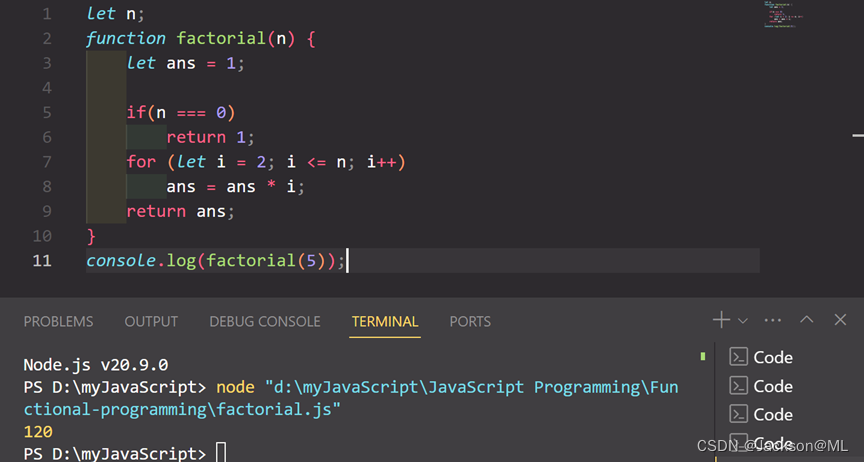Select the third Code terminal in list
The height and width of the screenshot is (462, 864).
pos(772,414)
